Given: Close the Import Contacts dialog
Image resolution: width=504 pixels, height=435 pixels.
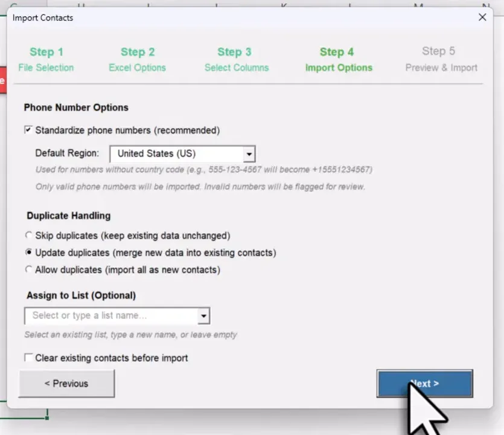Looking at the screenshot, I should click(x=482, y=17).
